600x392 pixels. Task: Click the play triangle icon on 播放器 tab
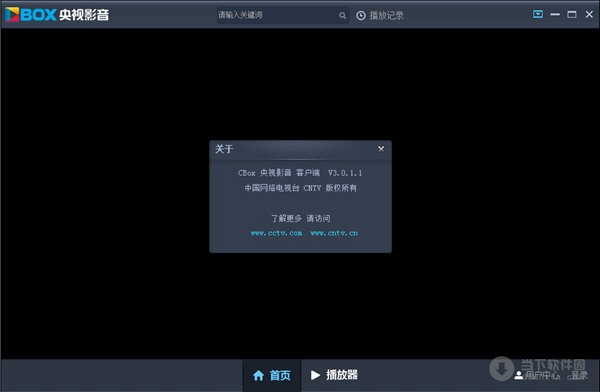315,375
